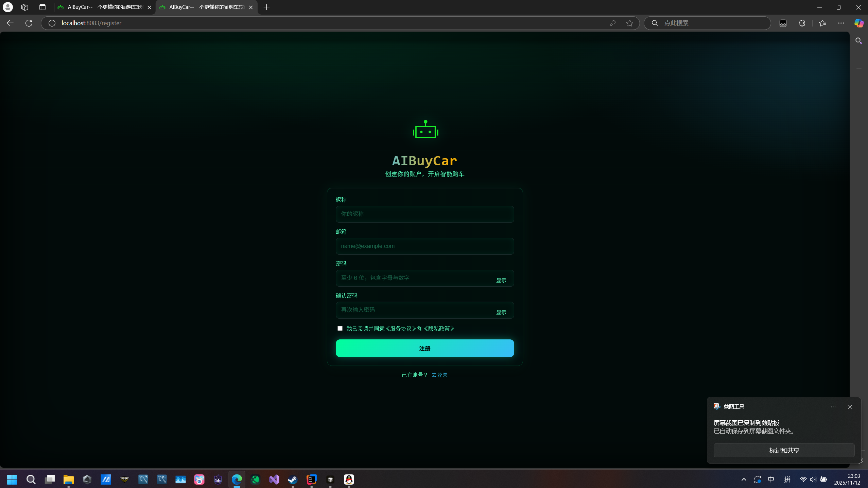Viewport: 868px width, 488px height.
Task: Open the browser extensions puzzle icon
Action: [802, 23]
